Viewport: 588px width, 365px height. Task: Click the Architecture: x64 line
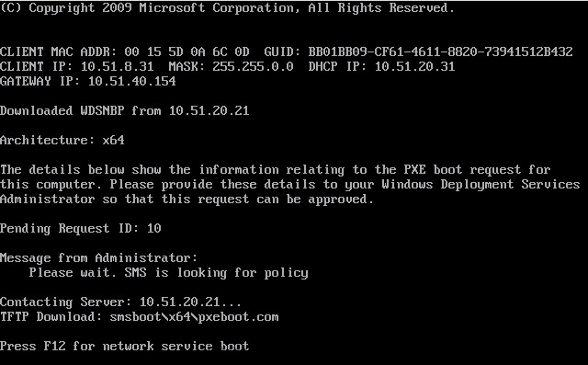tap(62, 141)
